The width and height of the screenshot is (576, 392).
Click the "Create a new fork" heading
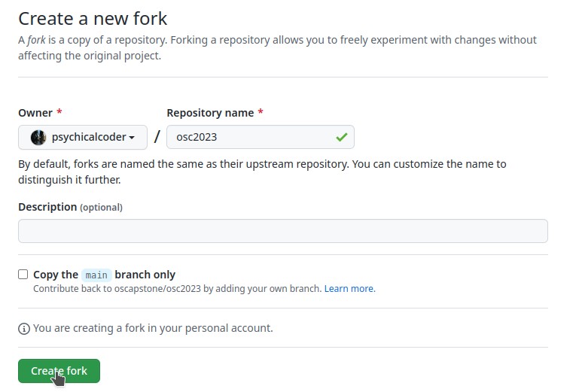pos(93,18)
